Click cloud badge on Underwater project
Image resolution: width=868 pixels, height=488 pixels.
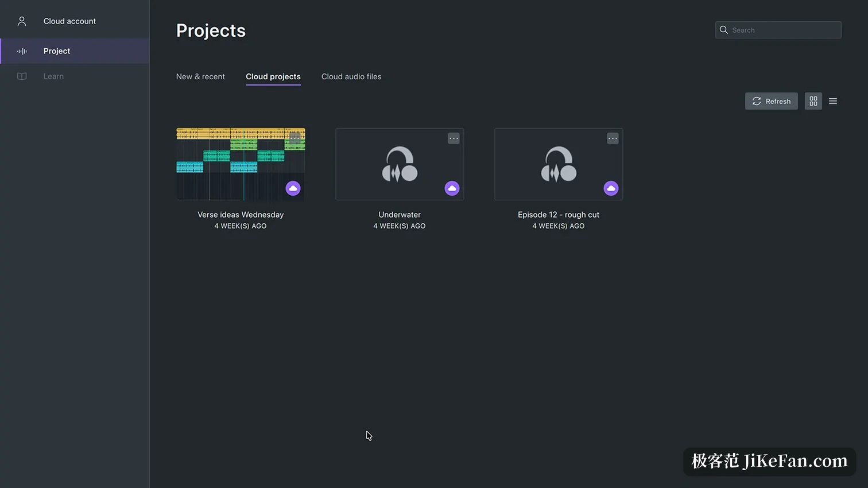point(452,188)
